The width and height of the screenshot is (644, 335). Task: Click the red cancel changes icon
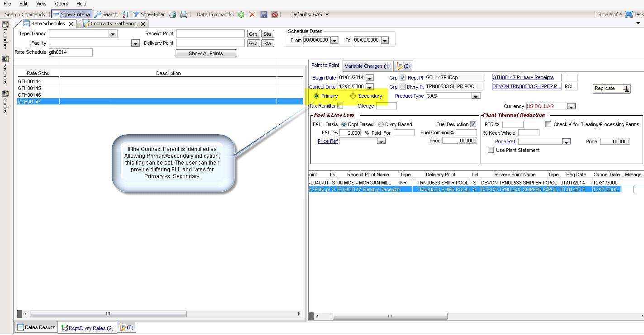(275, 14)
